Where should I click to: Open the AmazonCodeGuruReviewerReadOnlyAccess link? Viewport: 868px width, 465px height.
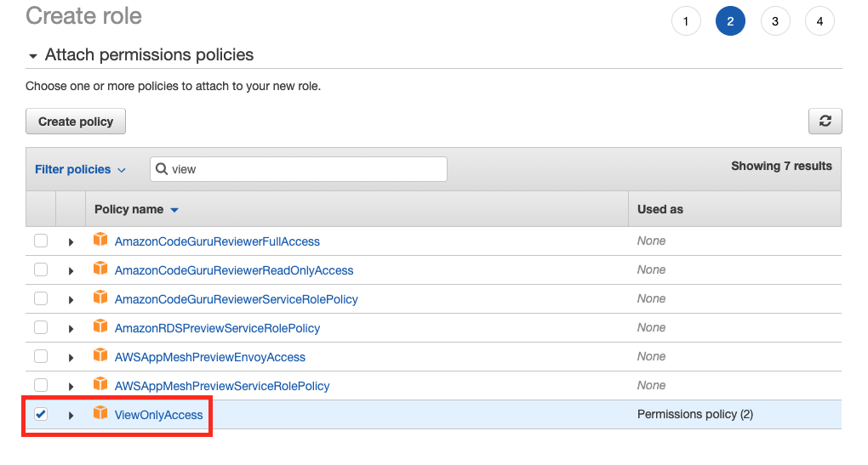[x=234, y=270]
